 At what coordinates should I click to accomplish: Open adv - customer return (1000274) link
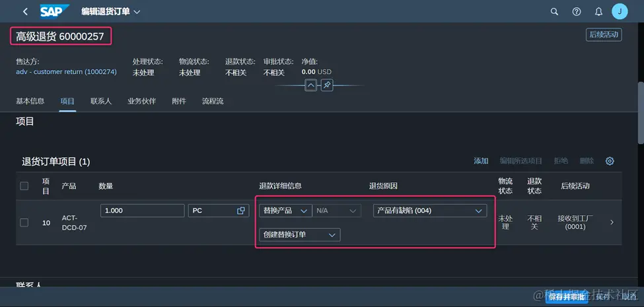(x=66, y=72)
